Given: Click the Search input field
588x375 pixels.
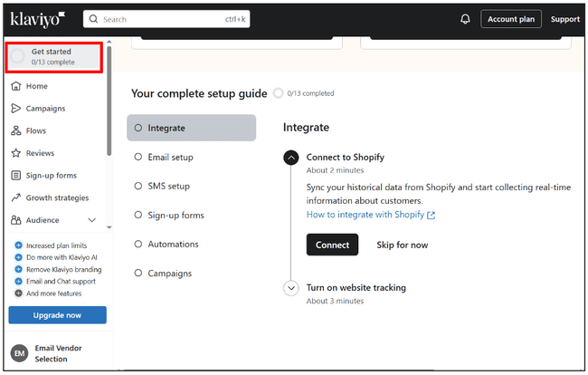Looking at the screenshot, I should (167, 19).
